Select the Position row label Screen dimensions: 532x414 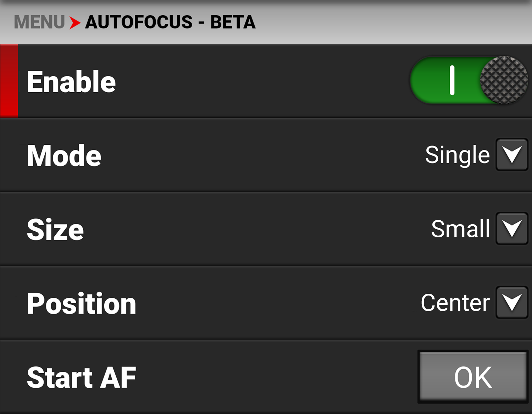(x=82, y=304)
